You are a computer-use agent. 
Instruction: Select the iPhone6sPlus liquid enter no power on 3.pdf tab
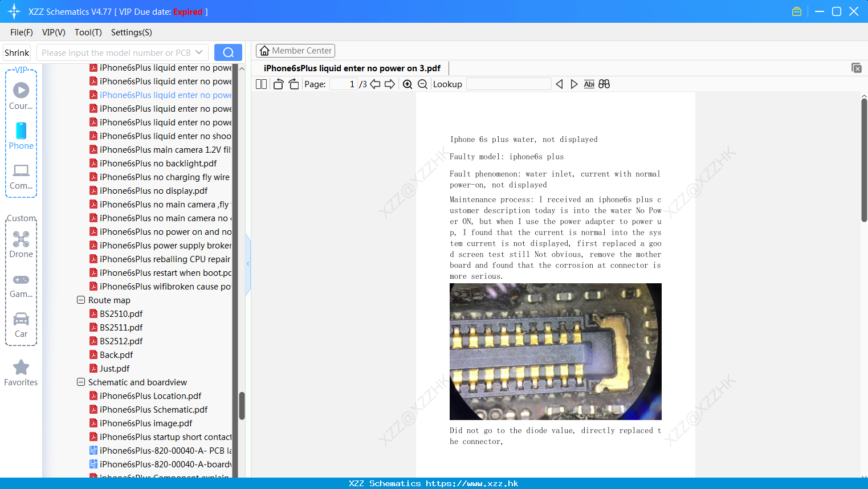pos(352,68)
